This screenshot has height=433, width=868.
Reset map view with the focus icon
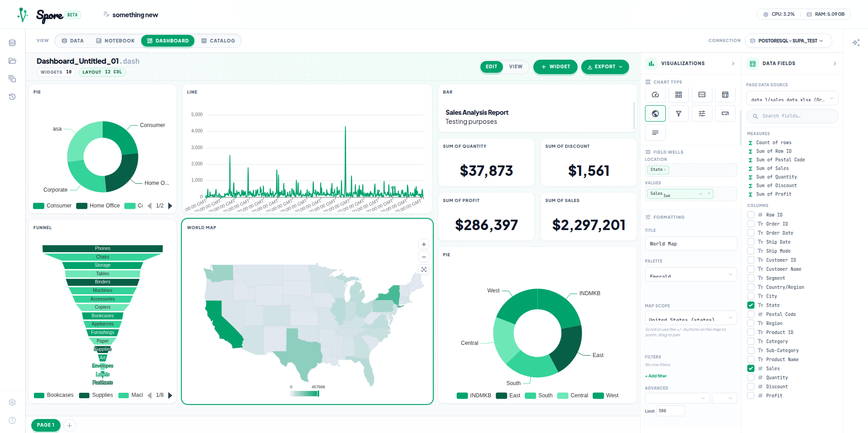pos(424,269)
